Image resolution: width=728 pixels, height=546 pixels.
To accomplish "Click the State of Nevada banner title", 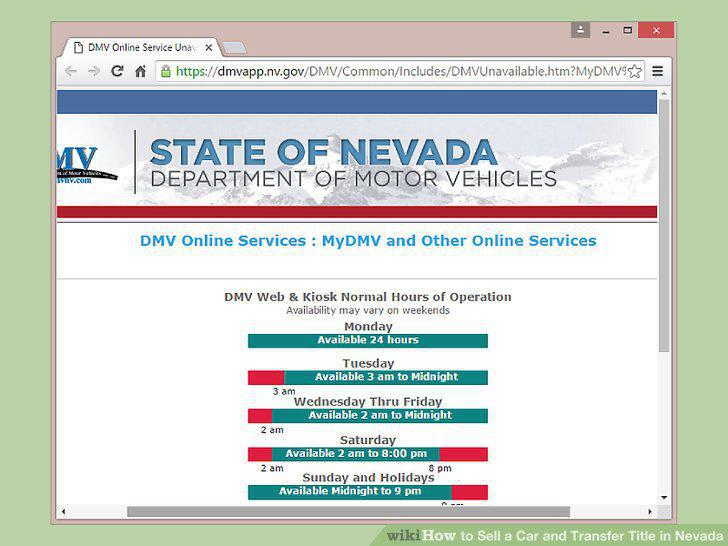I will [x=324, y=152].
